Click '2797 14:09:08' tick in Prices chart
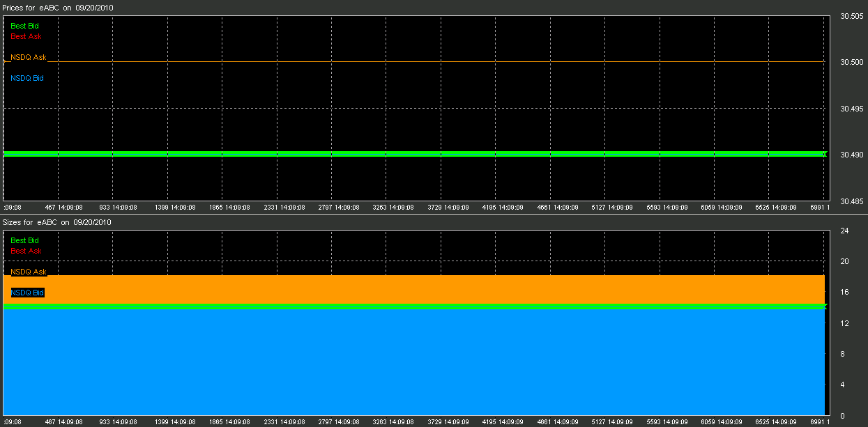This screenshot has height=427, width=868. (x=337, y=208)
